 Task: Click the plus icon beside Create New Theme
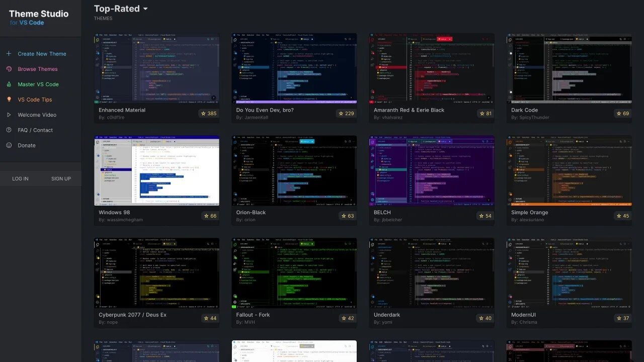9,54
